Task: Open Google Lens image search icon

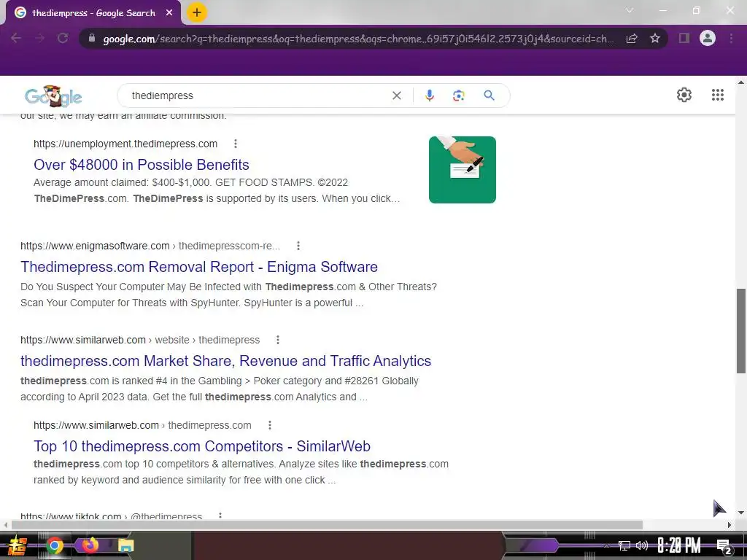Action: [459, 96]
